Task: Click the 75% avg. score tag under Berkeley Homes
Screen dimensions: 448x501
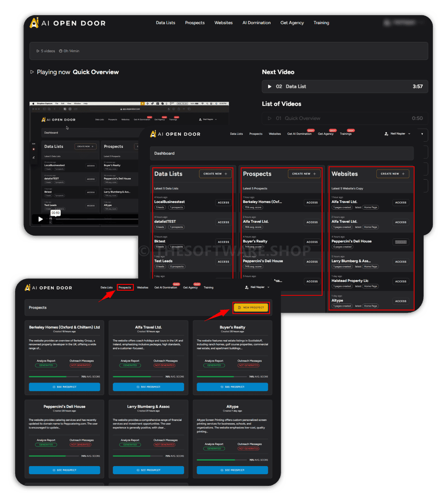Action: 253,207
